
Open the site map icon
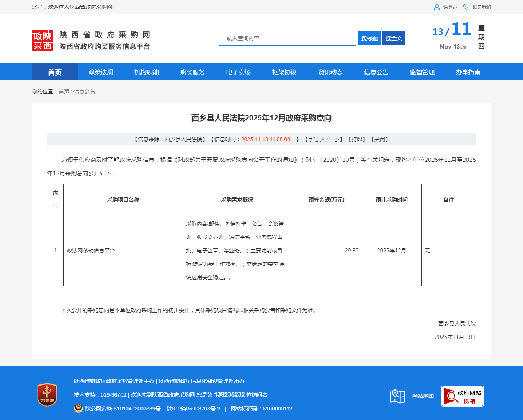(397, 396)
